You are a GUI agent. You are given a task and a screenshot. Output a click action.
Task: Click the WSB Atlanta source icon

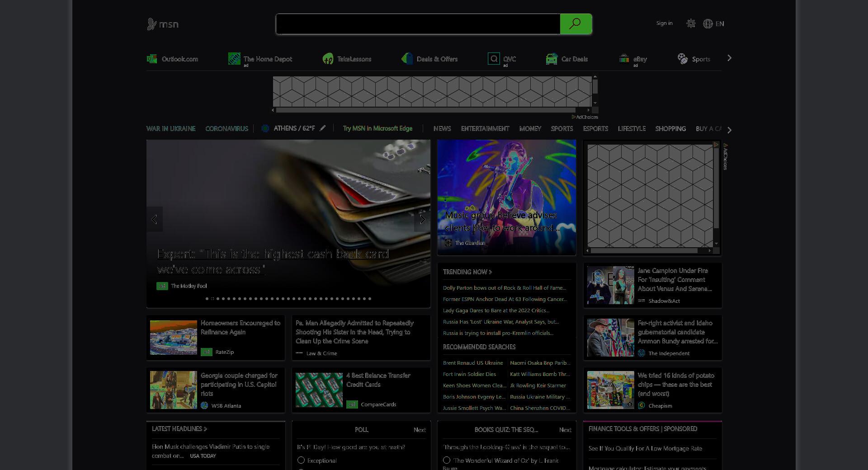point(204,405)
